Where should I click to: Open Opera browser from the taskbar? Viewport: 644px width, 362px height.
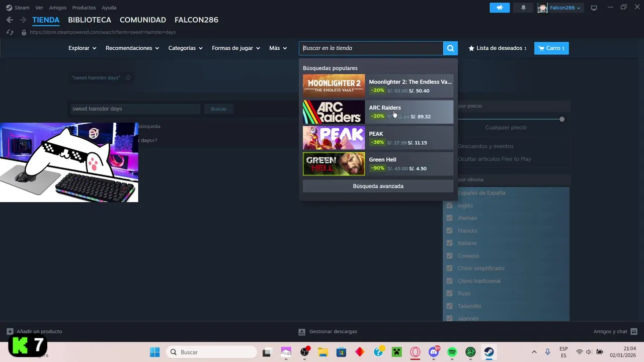point(415,352)
